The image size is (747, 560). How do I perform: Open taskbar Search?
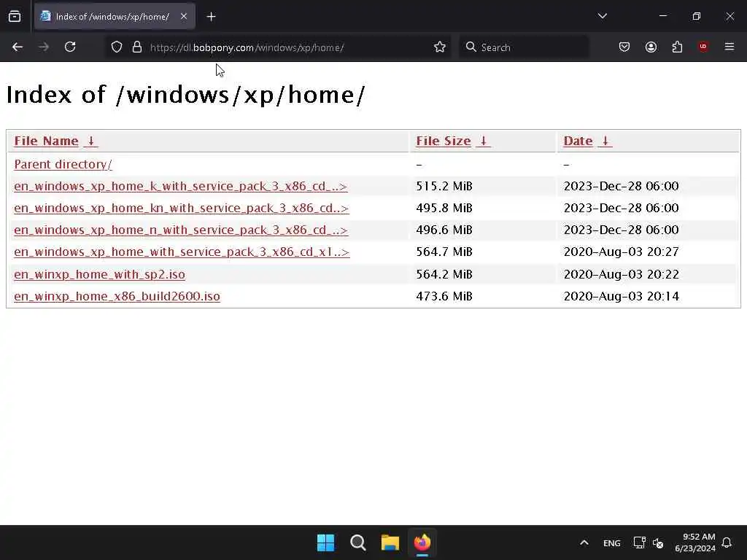click(357, 542)
